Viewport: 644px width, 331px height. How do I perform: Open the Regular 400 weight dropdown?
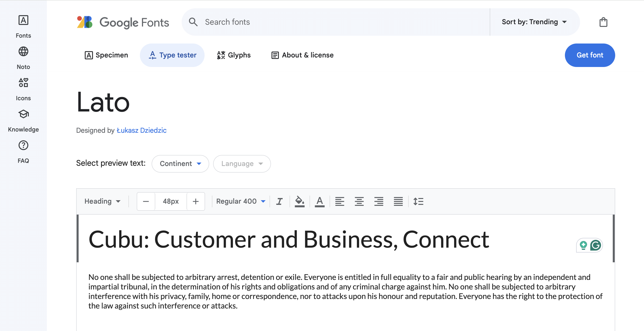[240, 201]
